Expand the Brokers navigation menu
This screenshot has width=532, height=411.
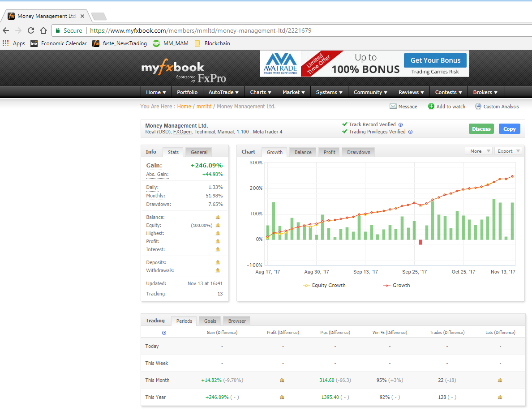(485, 92)
